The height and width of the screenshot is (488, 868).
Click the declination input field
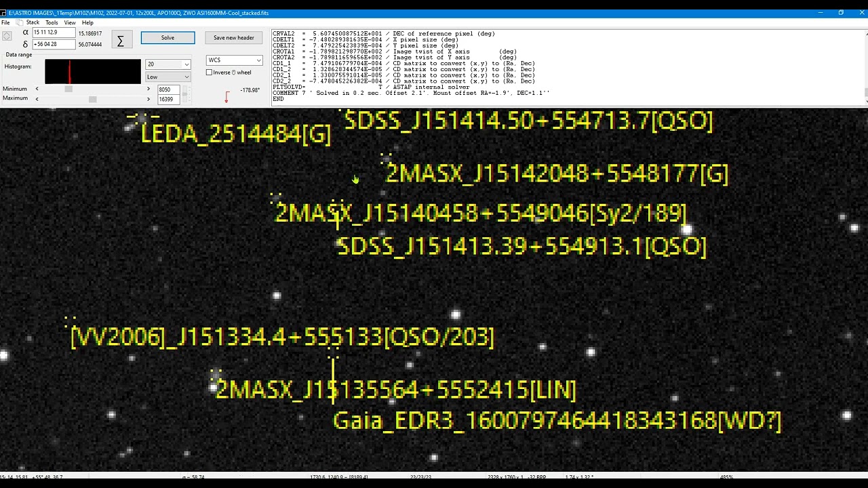click(x=54, y=44)
